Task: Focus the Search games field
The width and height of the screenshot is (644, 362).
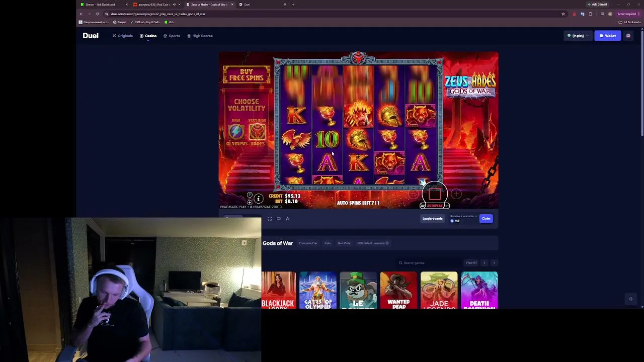Action: 428,263
